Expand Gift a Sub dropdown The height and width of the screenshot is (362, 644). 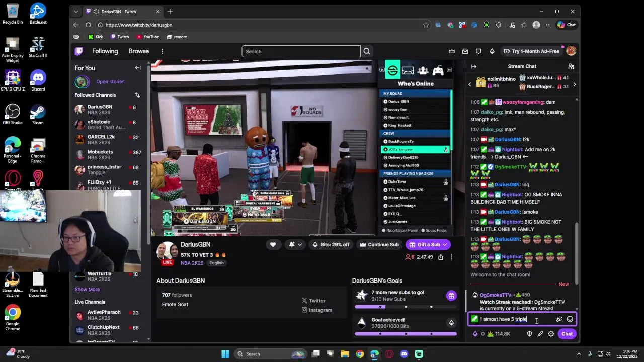click(x=445, y=245)
